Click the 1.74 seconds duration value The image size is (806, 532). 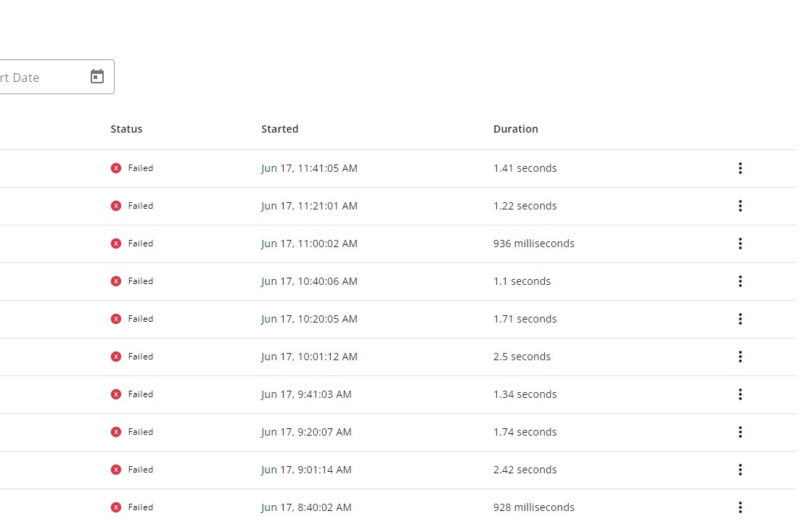point(525,432)
